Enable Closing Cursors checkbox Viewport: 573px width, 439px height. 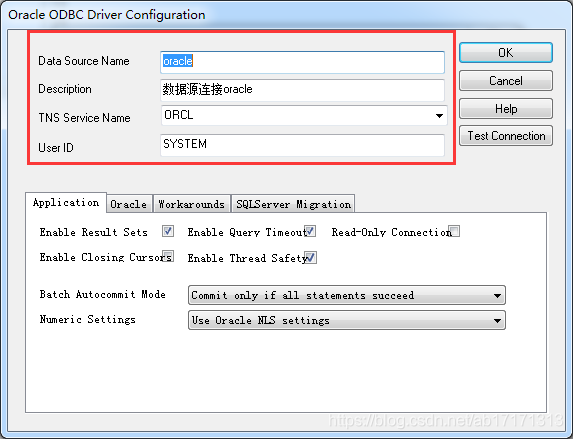coord(168,256)
